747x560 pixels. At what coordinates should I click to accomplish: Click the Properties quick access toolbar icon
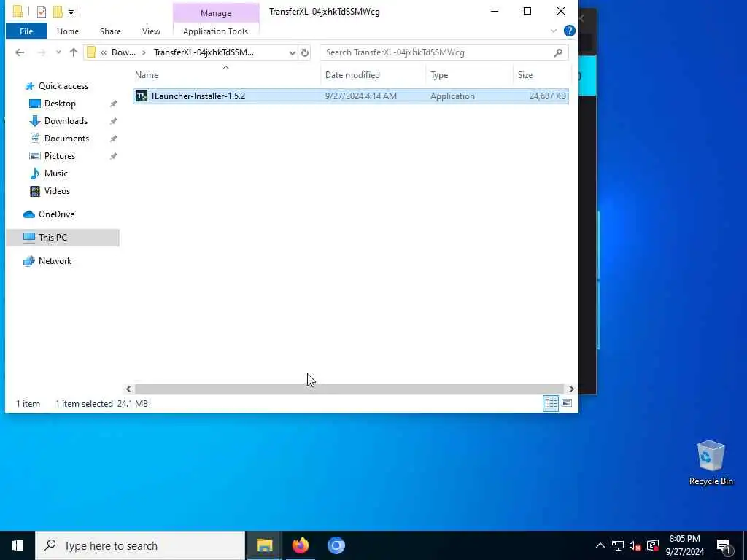pyautogui.click(x=42, y=12)
